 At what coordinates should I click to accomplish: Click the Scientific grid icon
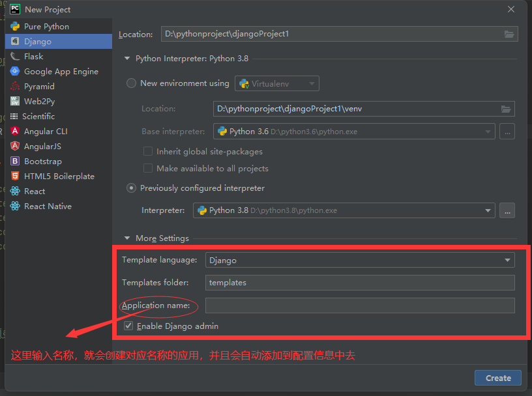(14, 117)
